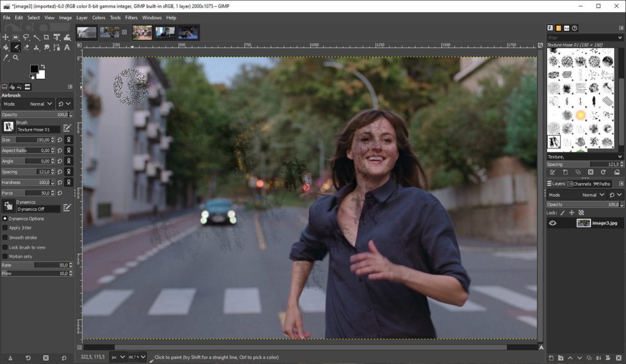Select the Unified Transform tool
Image resolution: width=626 pixels, height=364 pixels.
(57, 37)
